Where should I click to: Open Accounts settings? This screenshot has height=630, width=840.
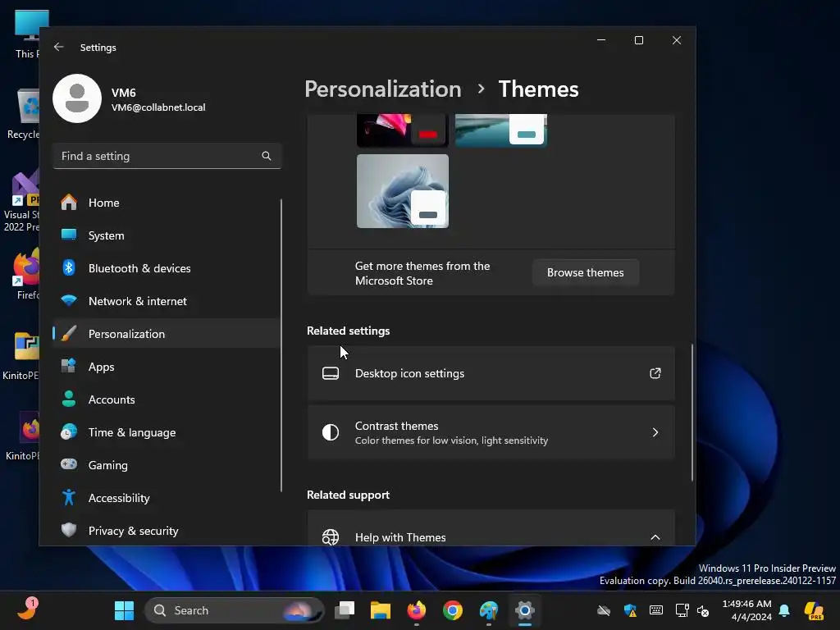point(166,399)
